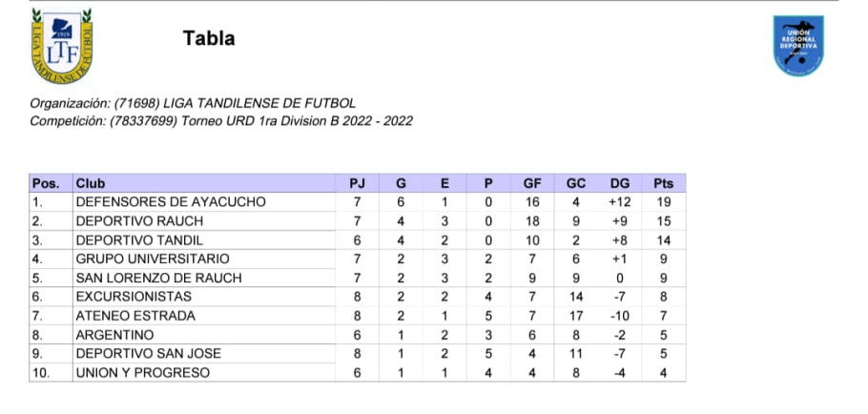Image resolution: width=868 pixels, height=414 pixels.
Task: Select the DEFENSORES DE AYACUCHO row
Action: [x=358, y=202]
